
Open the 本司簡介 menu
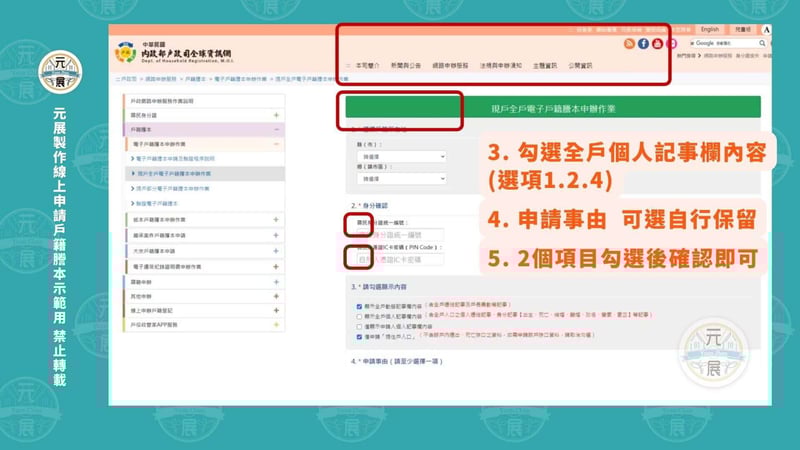point(367,66)
